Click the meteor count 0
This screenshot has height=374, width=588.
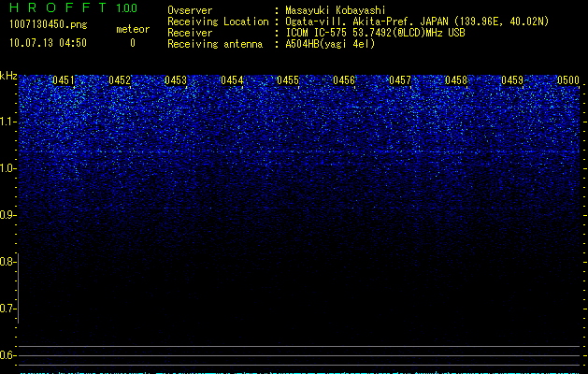(133, 43)
